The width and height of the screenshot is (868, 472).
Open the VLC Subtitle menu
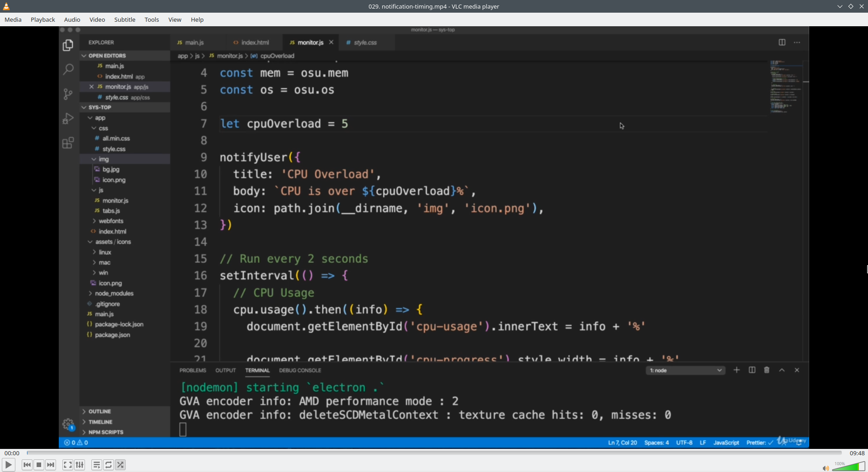click(x=125, y=19)
